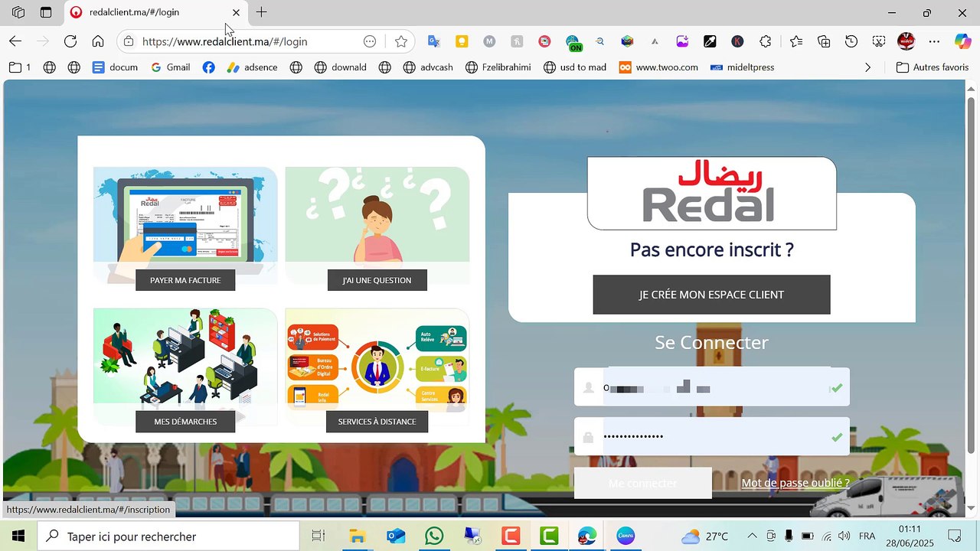This screenshot has width=980, height=551.
Task: Open the Google Keep extension icon
Action: tap(462, 41)
